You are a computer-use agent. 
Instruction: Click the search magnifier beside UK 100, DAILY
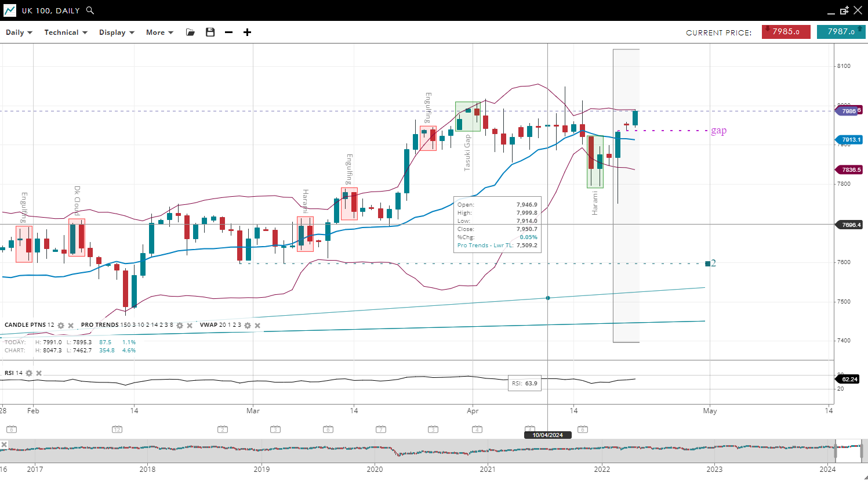[x=90, y=10]
